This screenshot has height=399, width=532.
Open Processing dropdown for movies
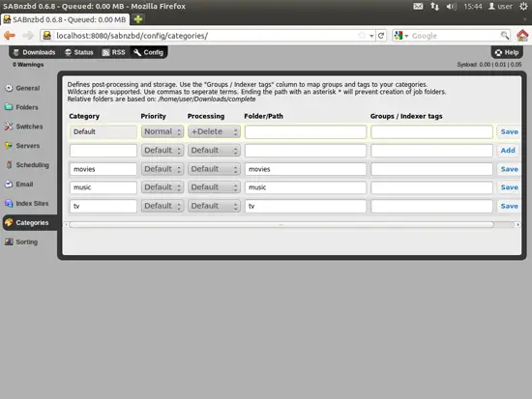point(214,169)
